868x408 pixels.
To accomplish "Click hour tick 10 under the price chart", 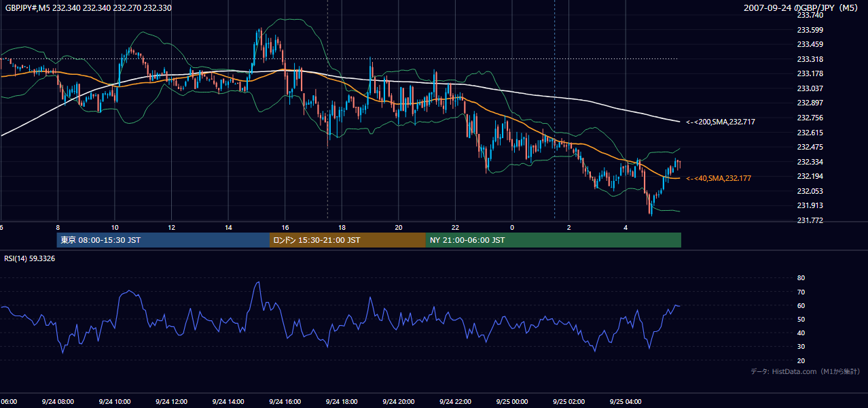I will (114, 227).
